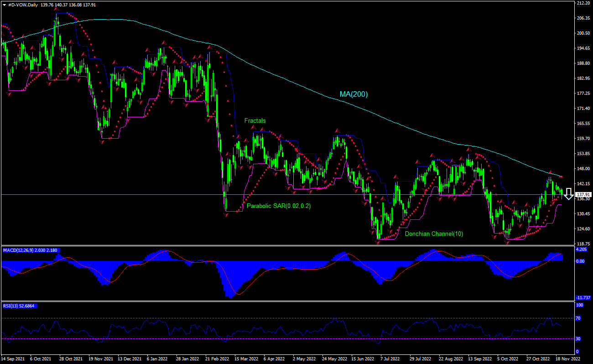This screenshot has width=593, height=364.
Task: Click the 130.45 price axis label
Action: (583, 214)
